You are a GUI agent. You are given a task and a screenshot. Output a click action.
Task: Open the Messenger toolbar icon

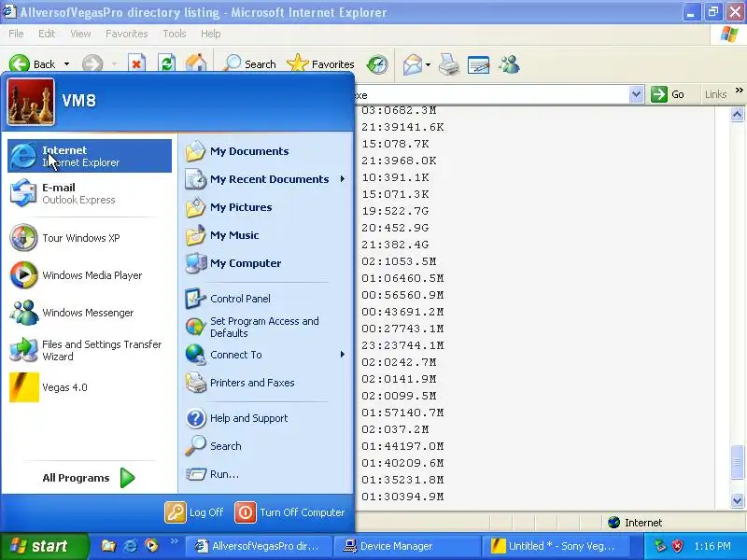click(509, 64)
